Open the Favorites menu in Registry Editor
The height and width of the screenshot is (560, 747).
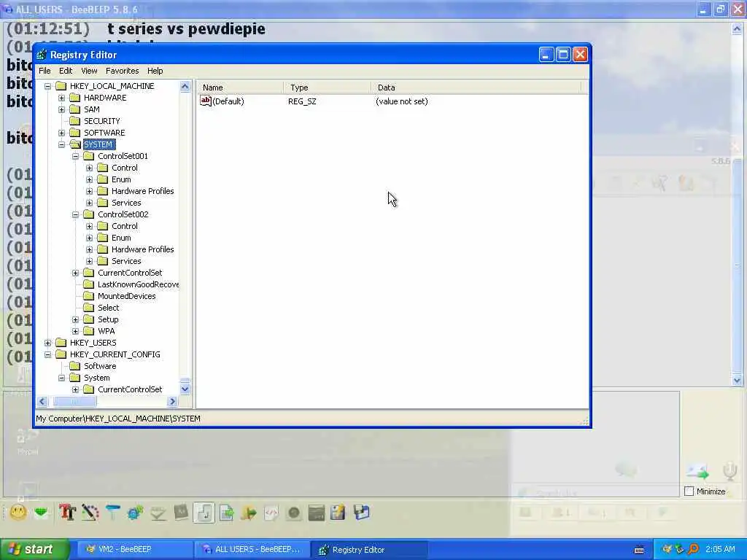123,71
